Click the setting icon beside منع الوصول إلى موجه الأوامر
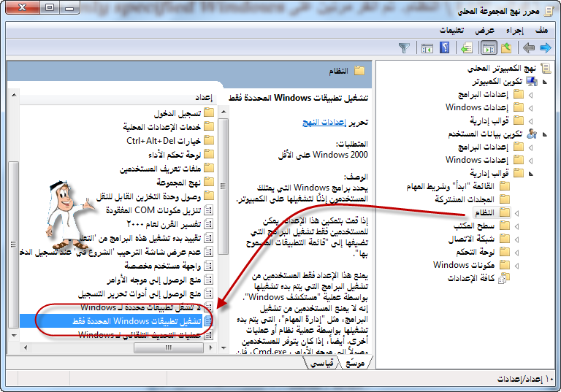Screen dimensions: 561x392 (x=208, y=280)
